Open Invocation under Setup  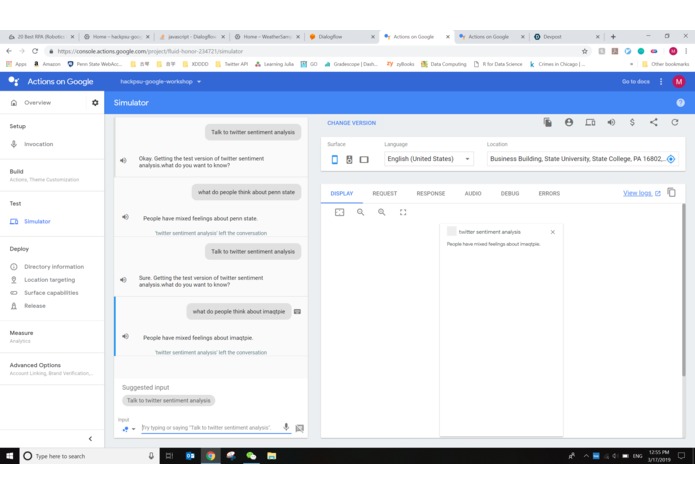[39, 144]
